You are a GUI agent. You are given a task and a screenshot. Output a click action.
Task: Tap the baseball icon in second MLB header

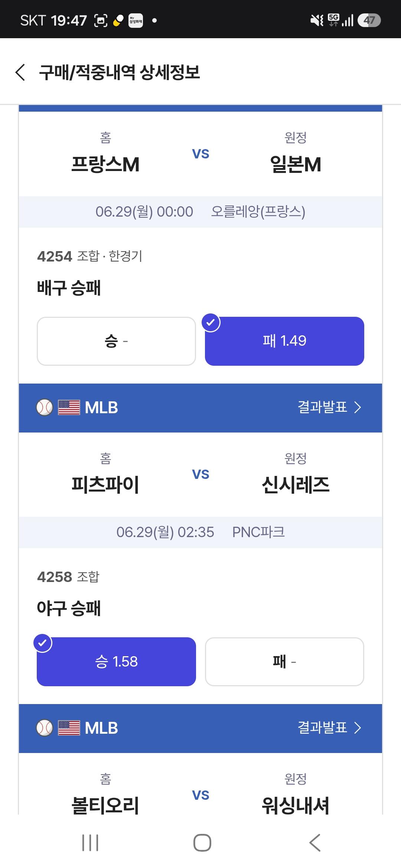click(x=45, y=728)
